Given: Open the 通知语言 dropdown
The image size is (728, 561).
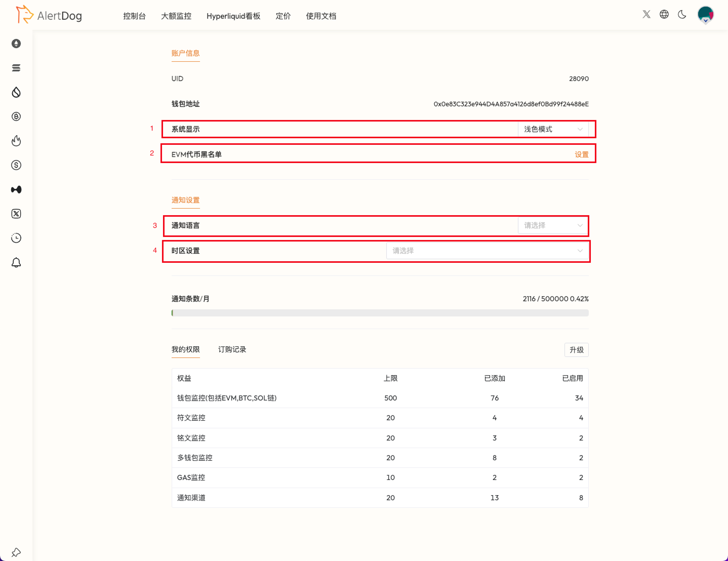Looking at the screenshot, I should (553, 225).
